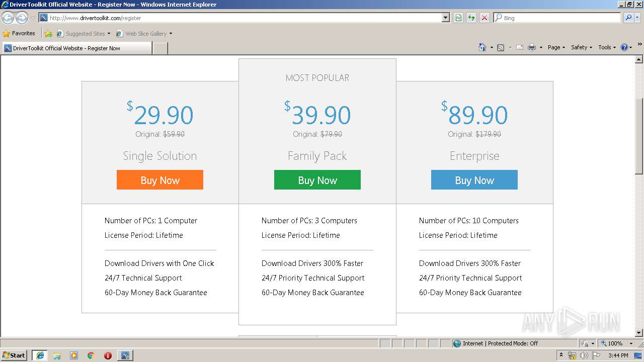The width and height of the screenshot is (644, 362).
Task: Click the Compatibility View icon in address bar
Action: click(x=458, y=18)
